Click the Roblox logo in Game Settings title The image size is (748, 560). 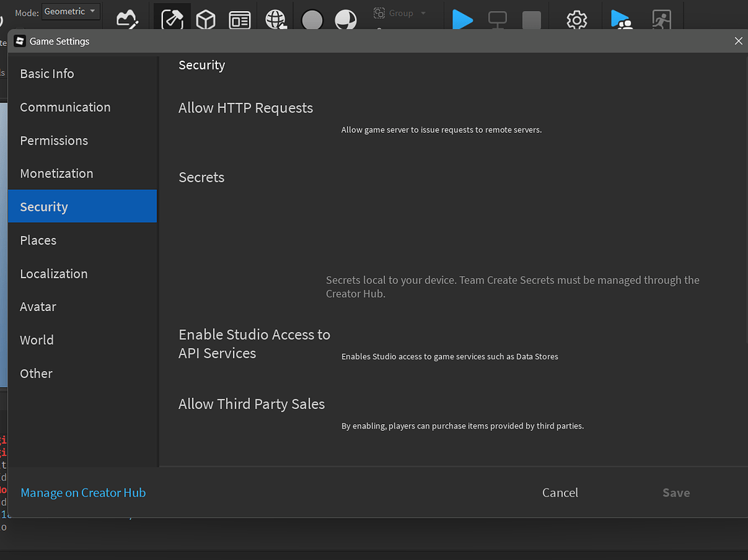(20, 41)
